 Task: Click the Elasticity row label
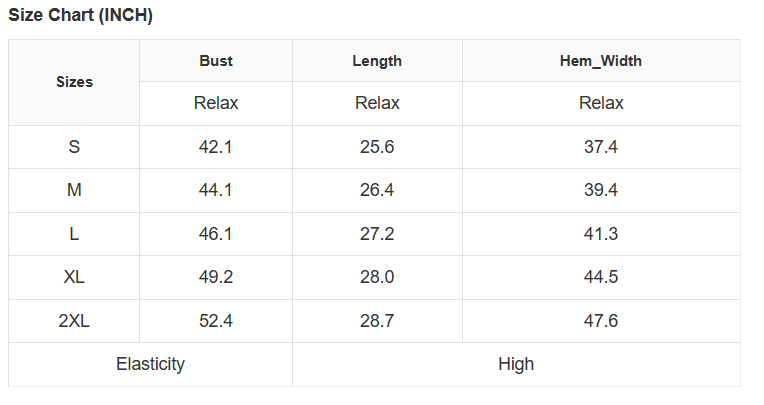point(150,364)
